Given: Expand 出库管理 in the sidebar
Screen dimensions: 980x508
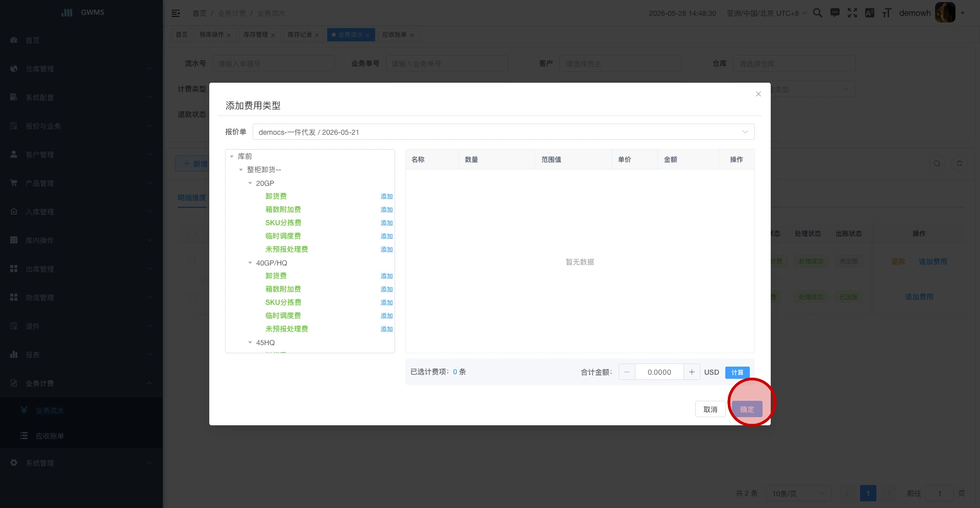Looking at the screenshot, I should 82,269.
